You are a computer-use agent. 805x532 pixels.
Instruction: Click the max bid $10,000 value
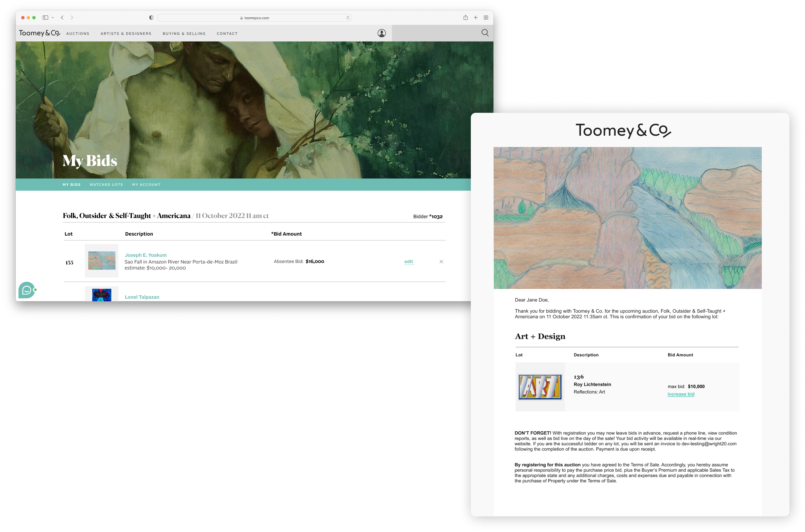click(696, 386)
